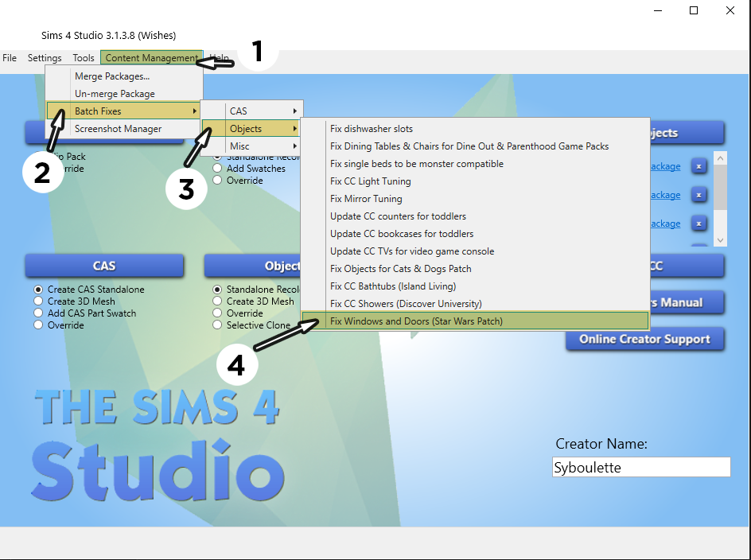Select Update CC bookcases for toddlers
Screen dimensions: 751x560
pos(475,234)
